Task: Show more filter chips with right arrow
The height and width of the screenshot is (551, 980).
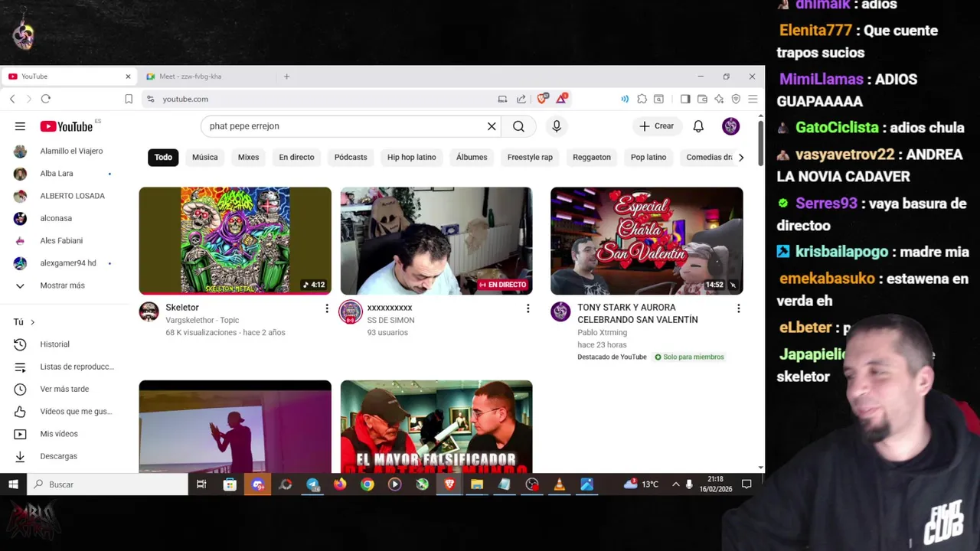Action: click(x=740, y=158)
